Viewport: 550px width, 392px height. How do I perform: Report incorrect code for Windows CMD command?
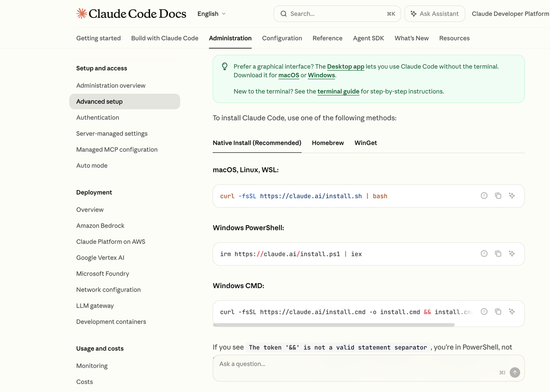(484, 312)
